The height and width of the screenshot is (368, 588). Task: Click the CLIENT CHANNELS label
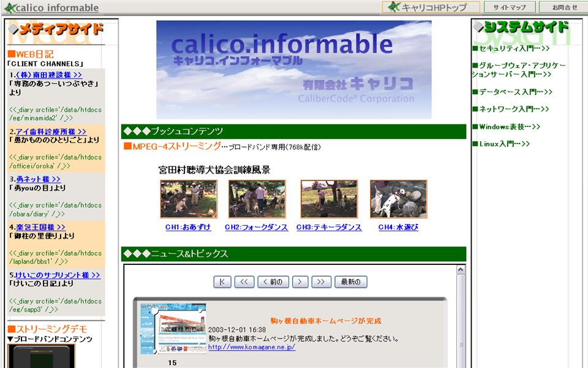(45, 64)
